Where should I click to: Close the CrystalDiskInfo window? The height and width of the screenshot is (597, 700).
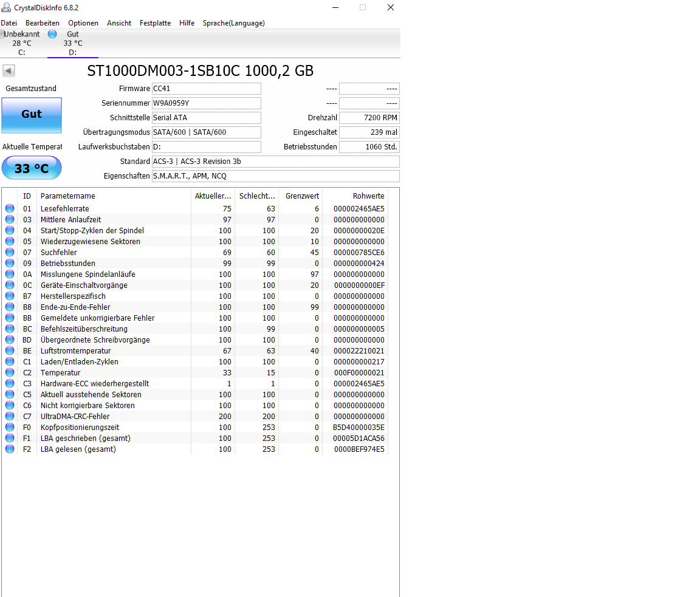(391, 7)
